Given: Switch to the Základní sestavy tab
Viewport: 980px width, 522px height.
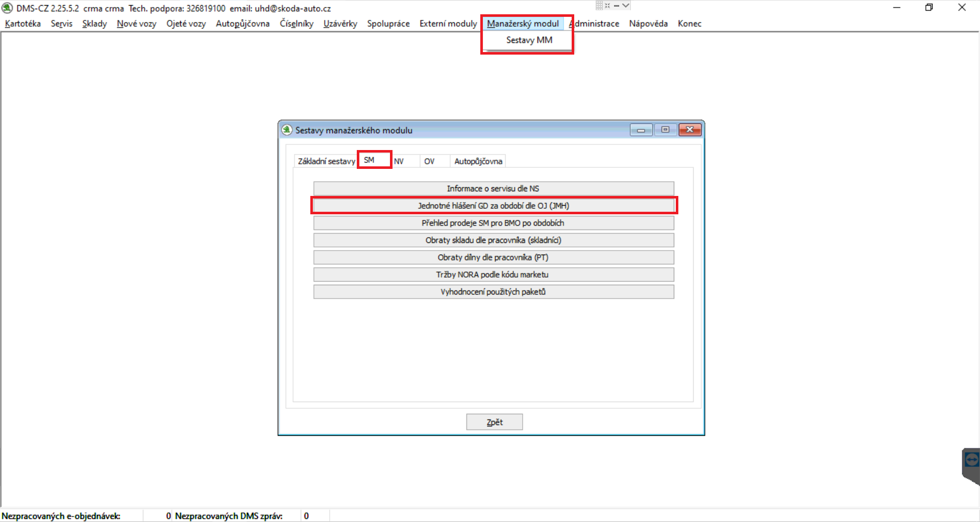Looking at the screenshot, I should pos(326,161).
